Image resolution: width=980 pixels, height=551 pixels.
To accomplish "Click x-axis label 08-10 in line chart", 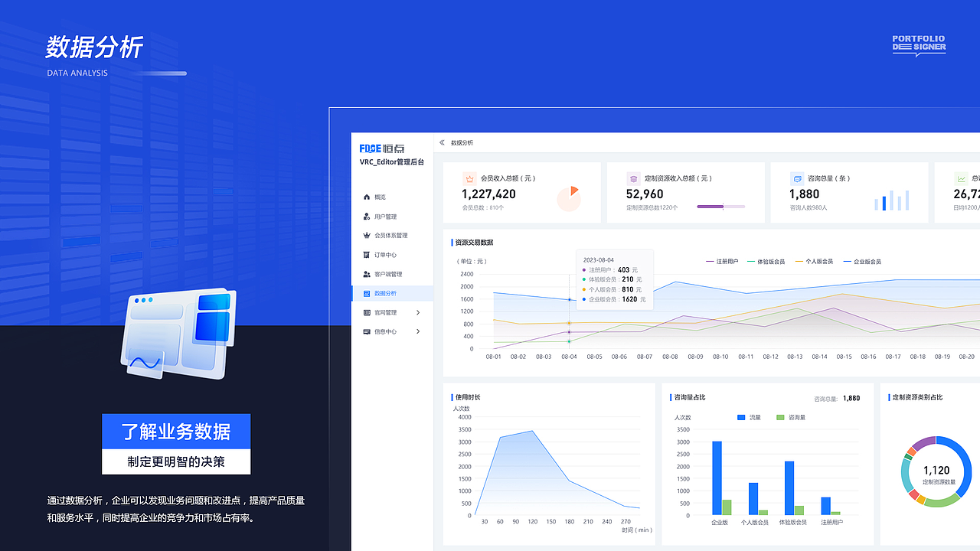I will point(720,357).
